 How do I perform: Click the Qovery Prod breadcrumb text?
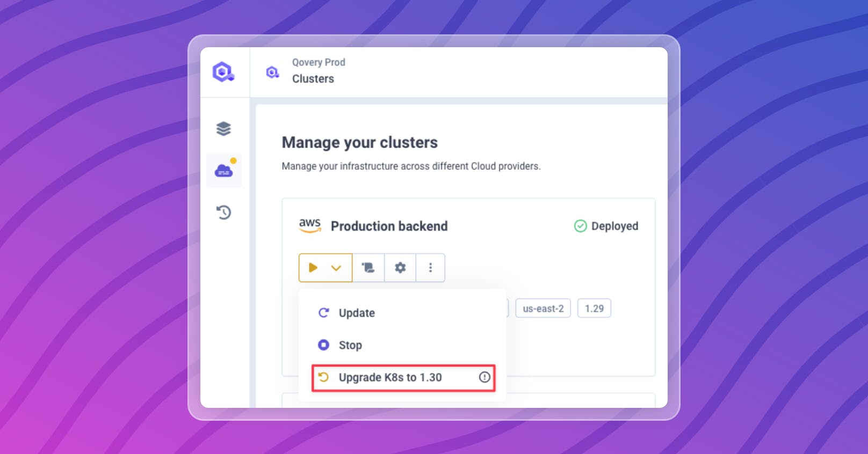pos(319,62)
